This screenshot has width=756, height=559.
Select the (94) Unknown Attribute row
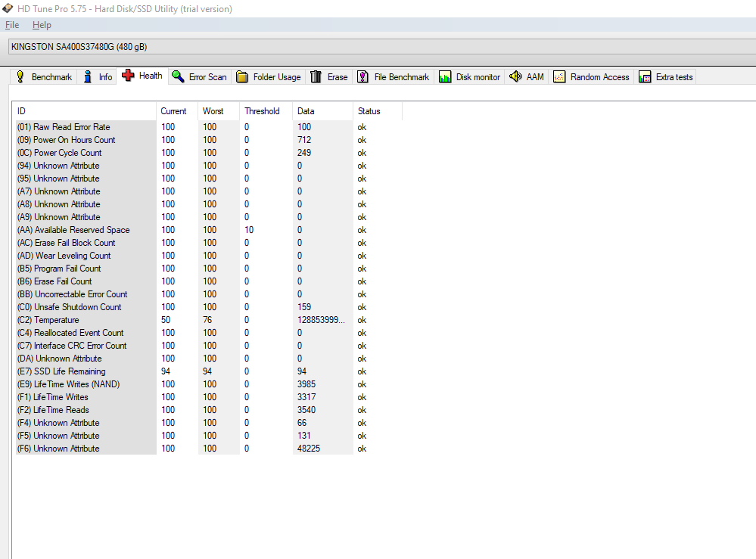click(x=208, y=166)
